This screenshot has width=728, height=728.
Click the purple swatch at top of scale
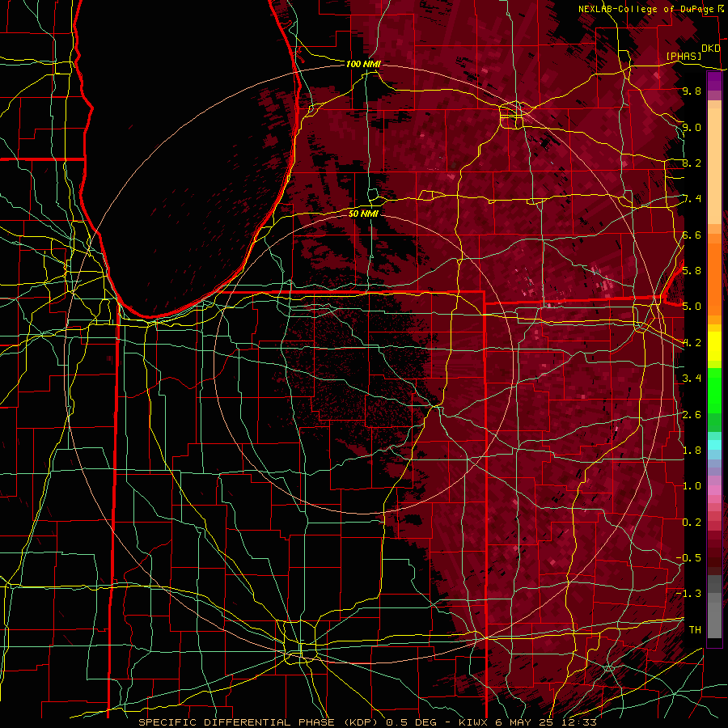click(x=714, y=81)
